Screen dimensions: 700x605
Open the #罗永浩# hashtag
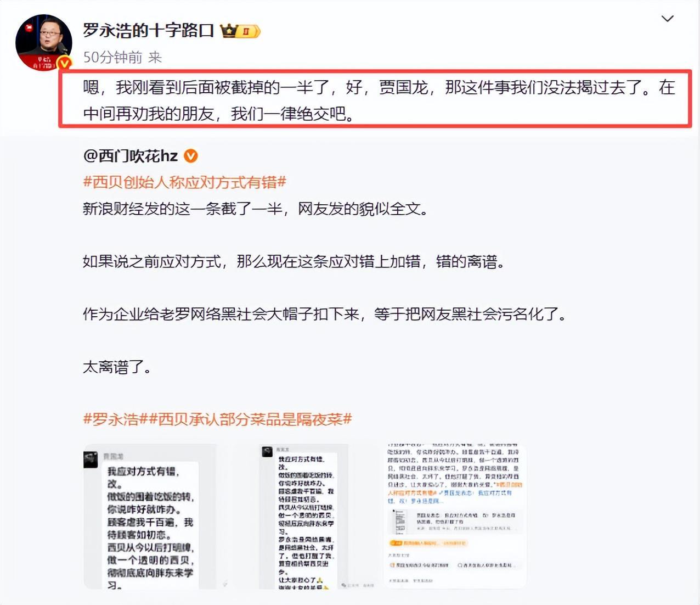(114, 419)
